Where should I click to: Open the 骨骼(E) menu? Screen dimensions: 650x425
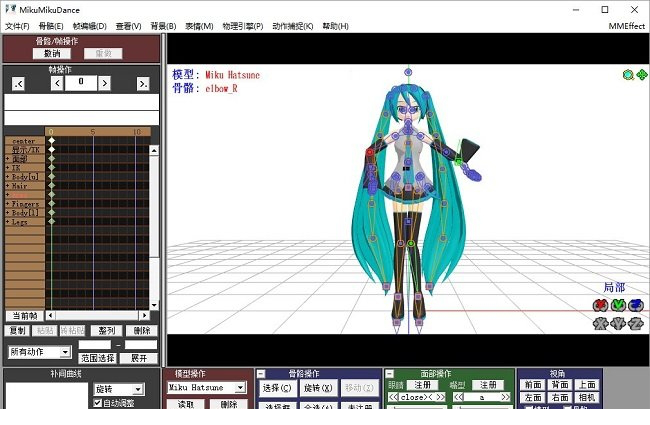[x=51, y=26]
